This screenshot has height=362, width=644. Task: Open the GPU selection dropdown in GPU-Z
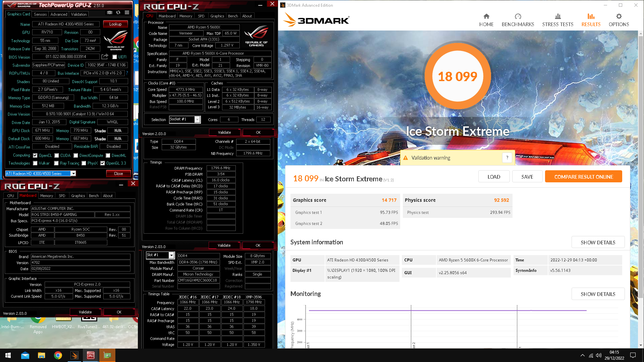click(x=73, y=174)
